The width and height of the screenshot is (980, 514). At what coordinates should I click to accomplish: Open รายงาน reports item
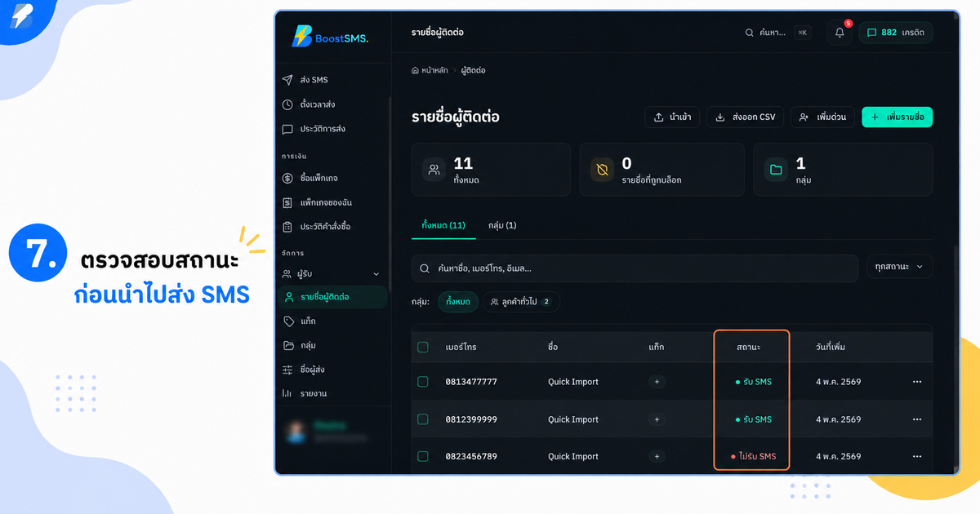pyautogui.click(x=305, y=393)
